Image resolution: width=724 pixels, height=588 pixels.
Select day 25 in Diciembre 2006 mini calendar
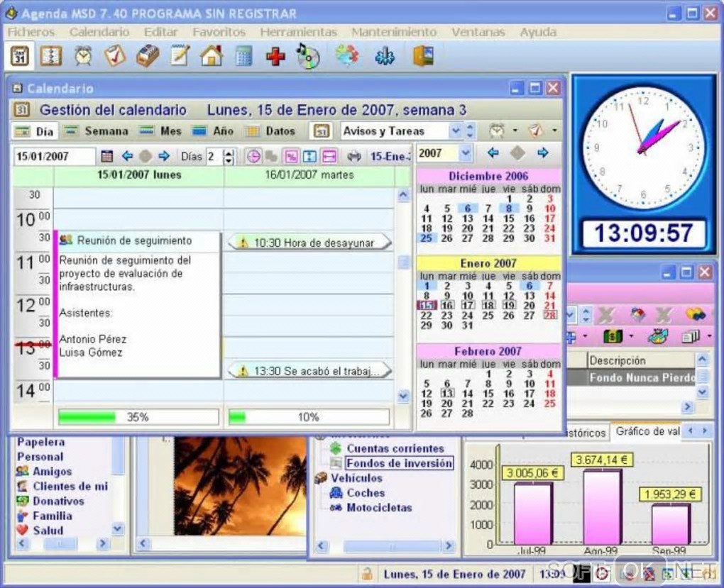426,238
